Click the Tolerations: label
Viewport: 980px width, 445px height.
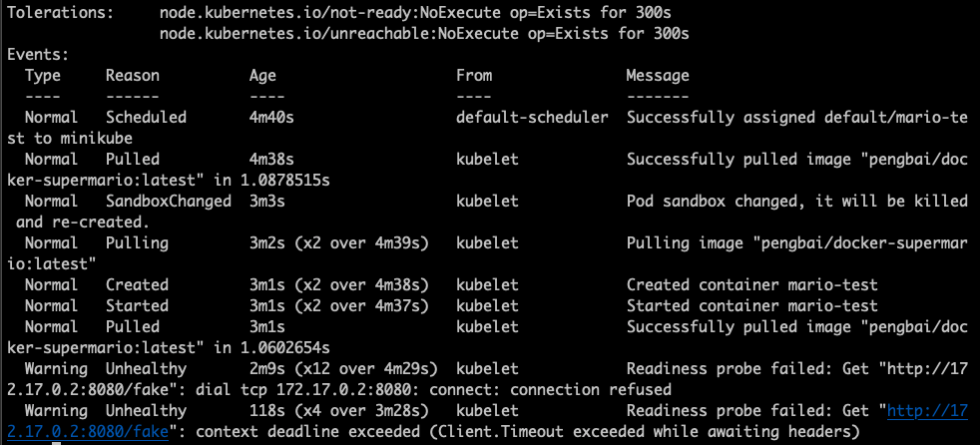60,13
